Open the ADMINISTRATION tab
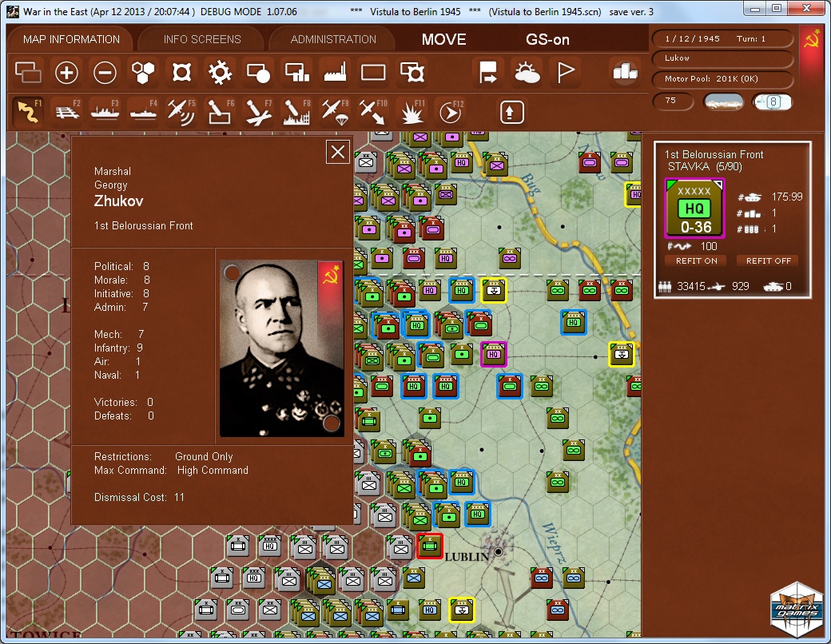The width and height of the screenshot is (831, 644). click(333, 39)
